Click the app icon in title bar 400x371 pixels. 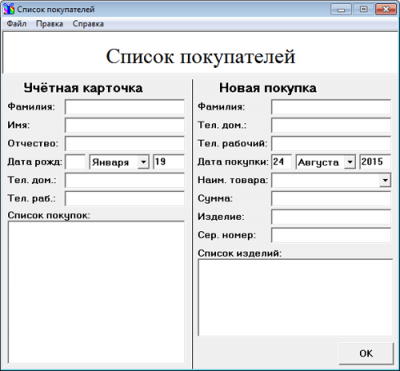click(9, 9)
